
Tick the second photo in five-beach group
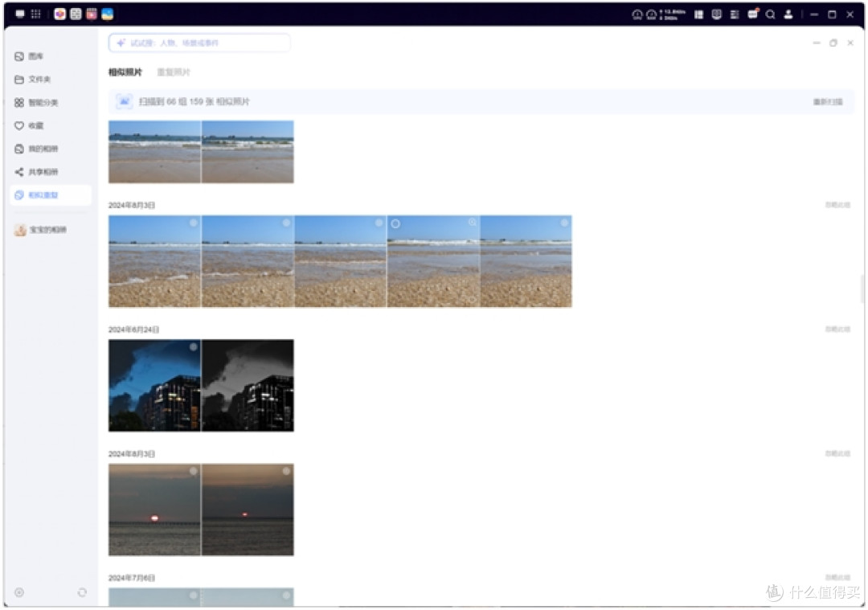coord(286,223)
